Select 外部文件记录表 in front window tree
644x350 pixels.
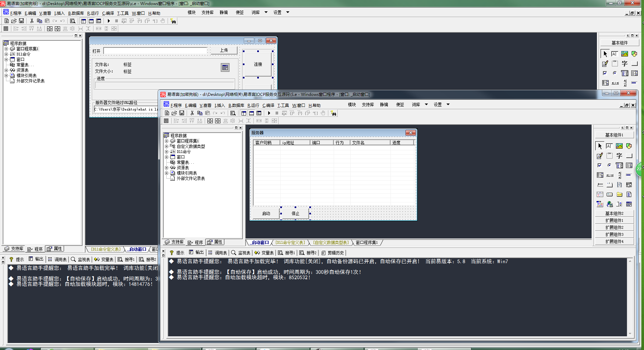[x=191, y=178]
